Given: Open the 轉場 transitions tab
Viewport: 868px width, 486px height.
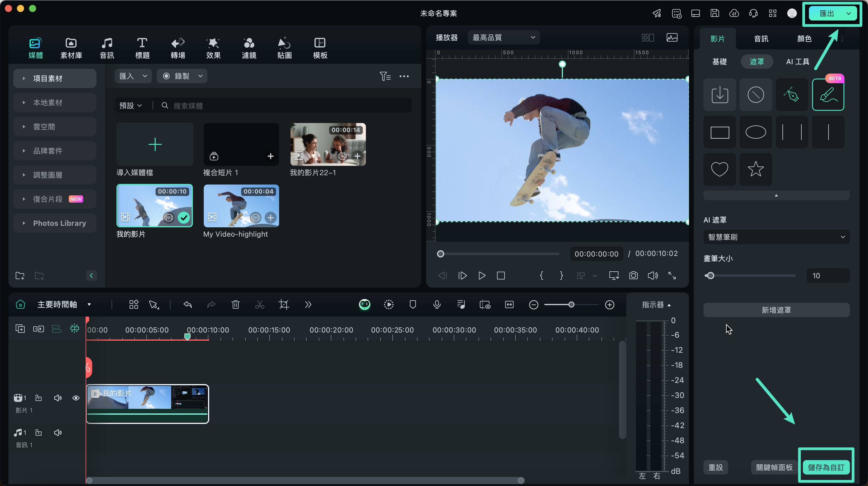Looking at the screenshot, I should [x=178, y=48].
